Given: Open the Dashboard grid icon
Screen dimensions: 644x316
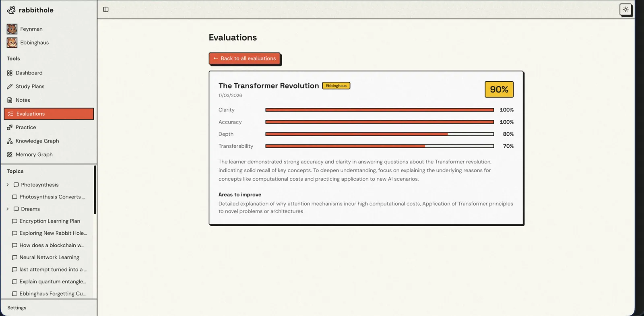Looking at the screenshot, I should pyautogui.click(x=10, y=73).
